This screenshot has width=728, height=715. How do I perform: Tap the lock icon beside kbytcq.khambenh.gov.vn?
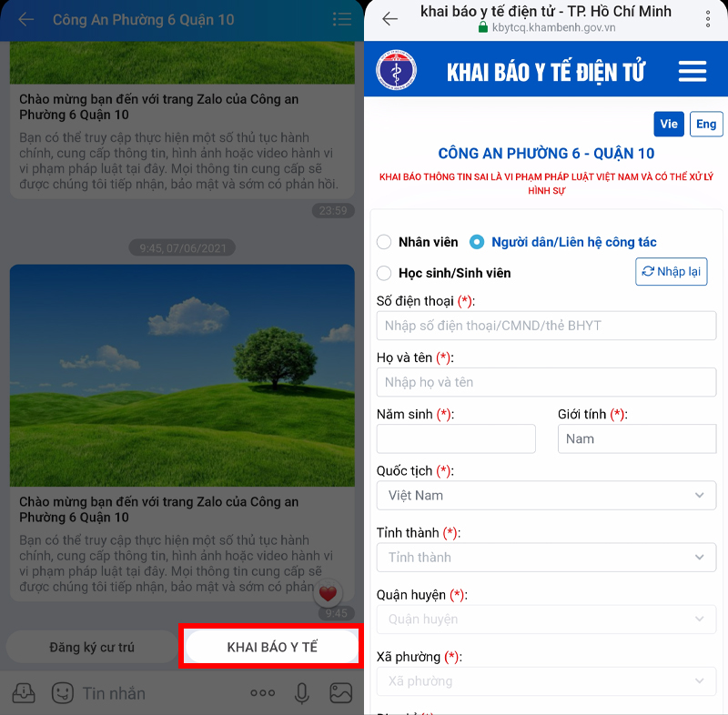[x=483, y=27]
